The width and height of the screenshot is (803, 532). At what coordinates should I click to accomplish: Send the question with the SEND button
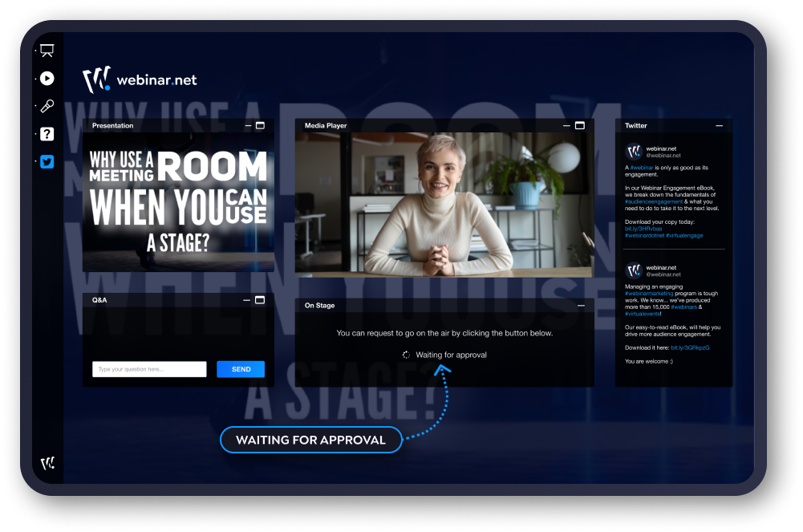click(x=241, y=369)
